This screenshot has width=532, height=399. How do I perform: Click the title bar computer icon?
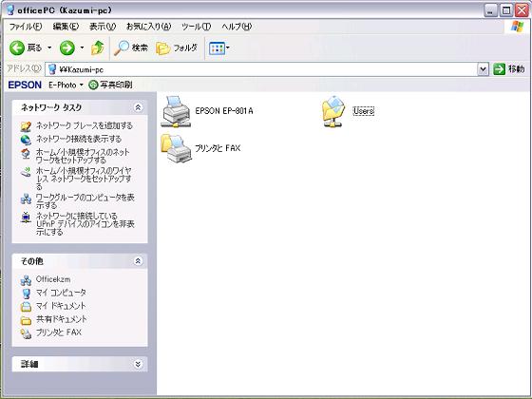tap(10, 9)
